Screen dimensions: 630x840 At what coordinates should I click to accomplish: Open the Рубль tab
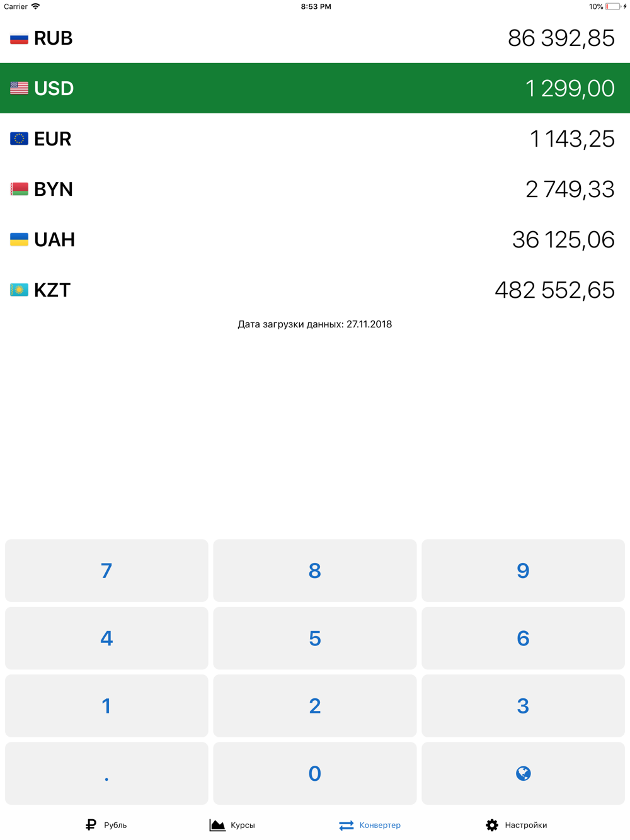click(106, 825)
